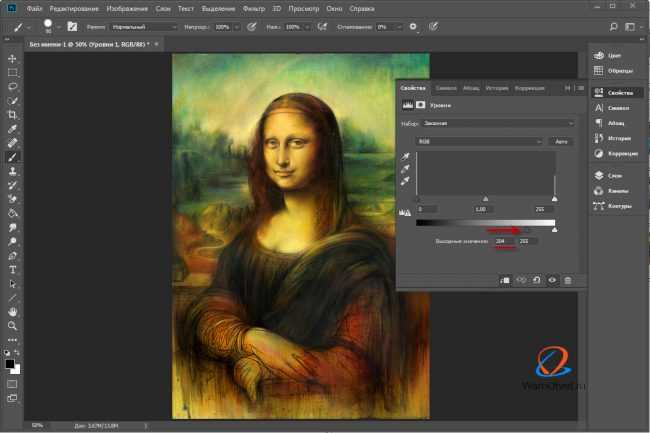This screenshot has height=433, width=650.
Task: Select the Path Selection arrow tool
Action: click(x=12, y=284)
